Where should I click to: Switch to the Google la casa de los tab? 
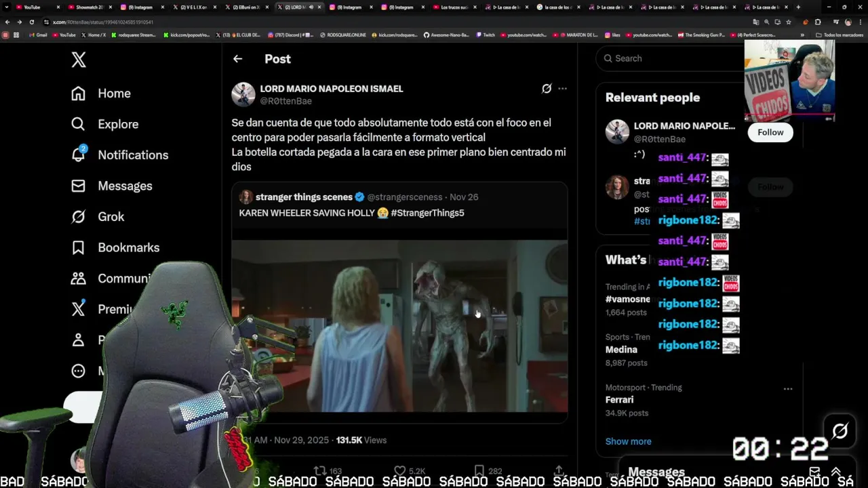[x=559, y=7]
